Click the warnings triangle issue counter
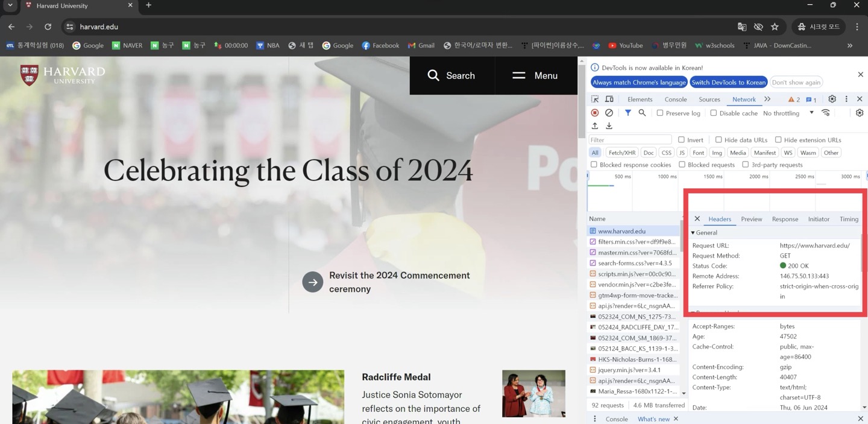The height and width of the screenshot is (424, 868). coord(794,100)
